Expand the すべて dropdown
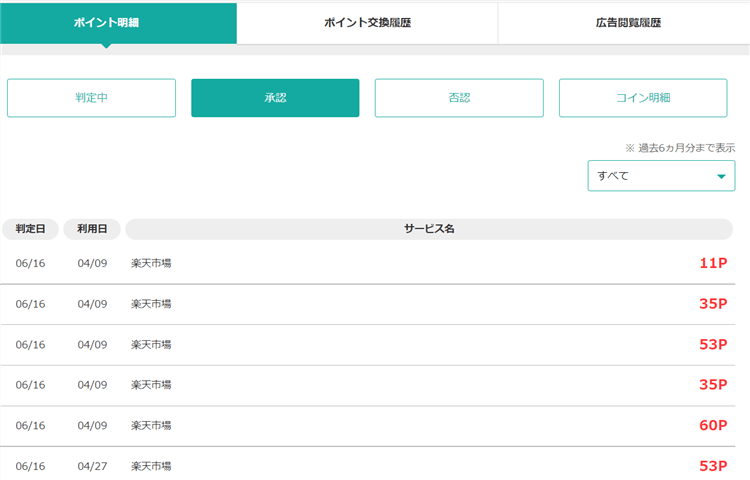Screen dimensions: 750x480 click(660, 176)
